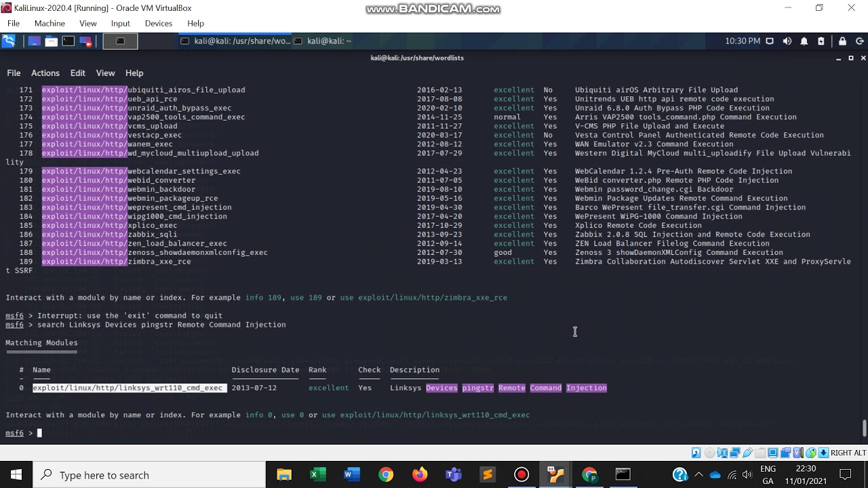The height and width of the screenshot is (488, 868).
Task: Click the 'Matching Modules' heading
Action: pos(41,343)
